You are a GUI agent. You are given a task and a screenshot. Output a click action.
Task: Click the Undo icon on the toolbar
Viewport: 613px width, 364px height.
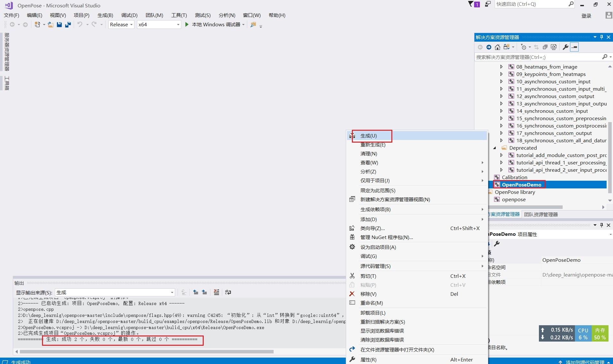click(x=80, y=24)
